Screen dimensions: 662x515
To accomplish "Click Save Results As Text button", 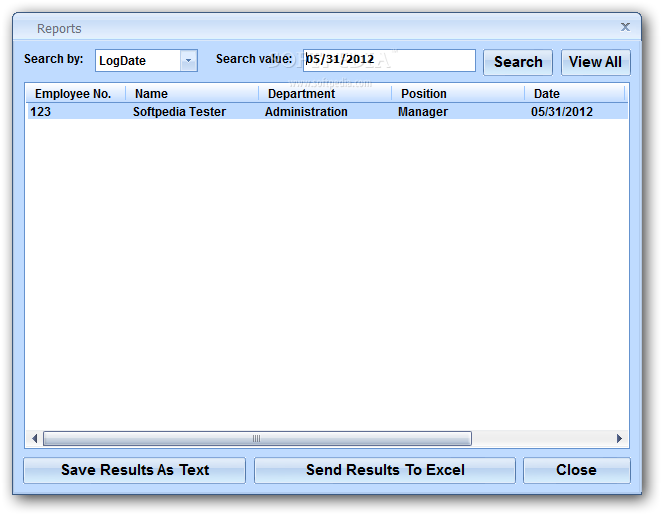I will point(134,470).
